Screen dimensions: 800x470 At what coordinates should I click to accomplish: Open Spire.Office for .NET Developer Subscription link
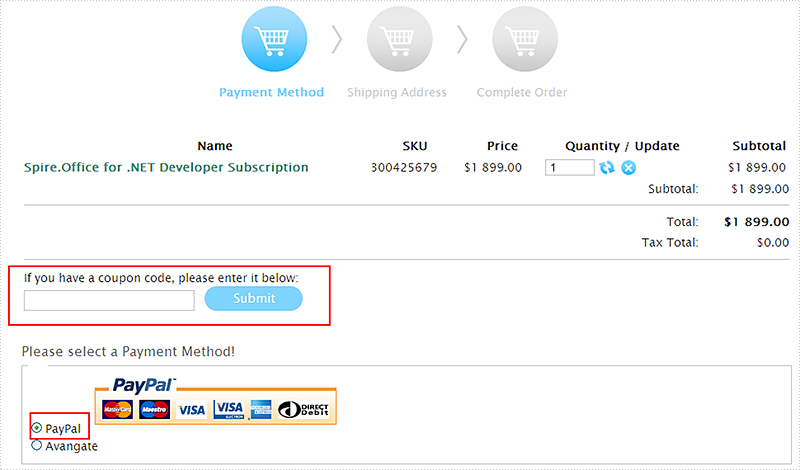tap(166, 167)
